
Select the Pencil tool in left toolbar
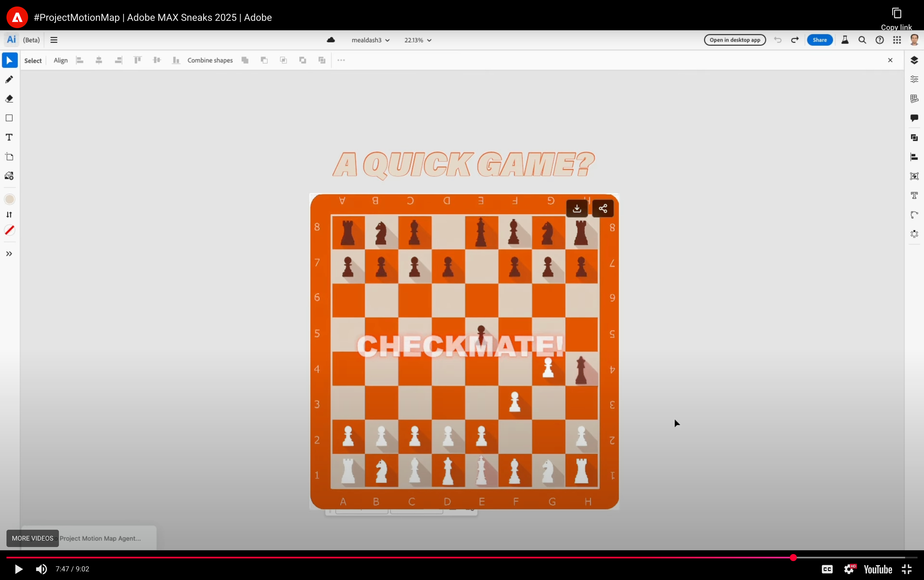(9, 79)
